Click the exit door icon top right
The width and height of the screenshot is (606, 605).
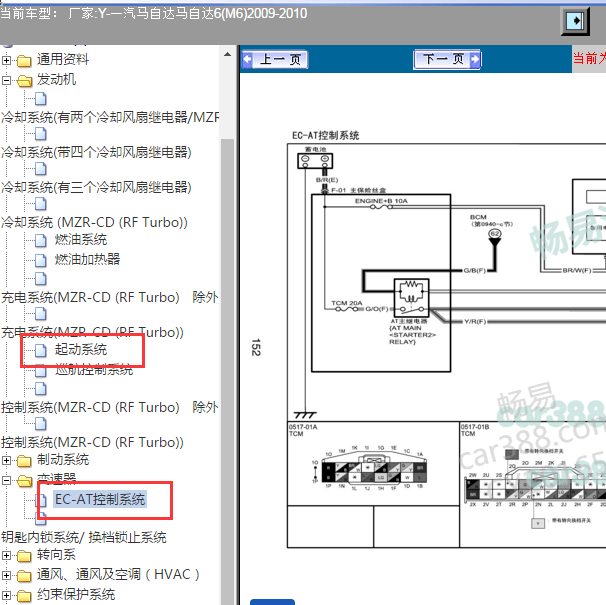point(575,20)
